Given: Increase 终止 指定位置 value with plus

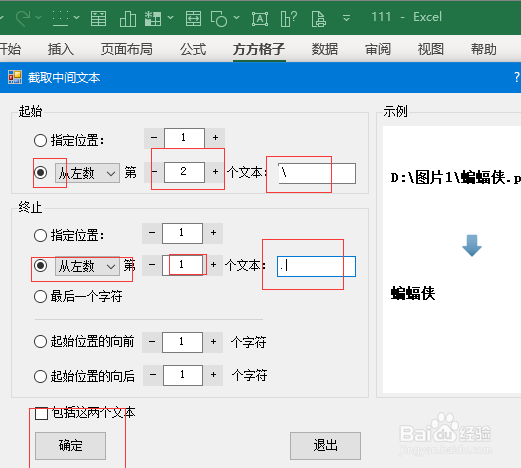Looking at the screenshot, I should 213,233.
